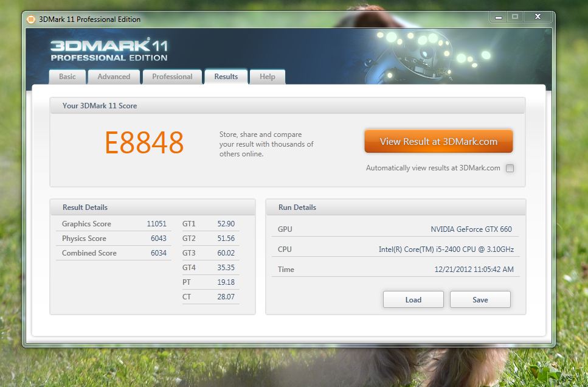The image size is (588, 387).
Task: Select the GT4 result 35.35
Action: (226, 268)
